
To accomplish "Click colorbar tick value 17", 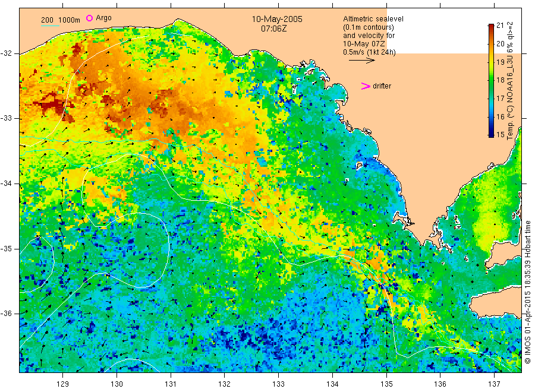I will pyautogui.click(x=500, y=99).
